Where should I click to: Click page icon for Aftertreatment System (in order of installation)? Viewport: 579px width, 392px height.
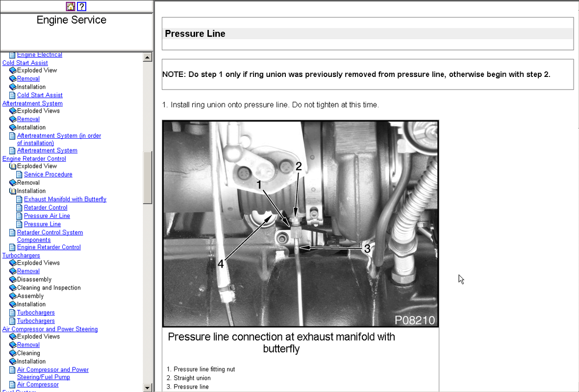12,136
